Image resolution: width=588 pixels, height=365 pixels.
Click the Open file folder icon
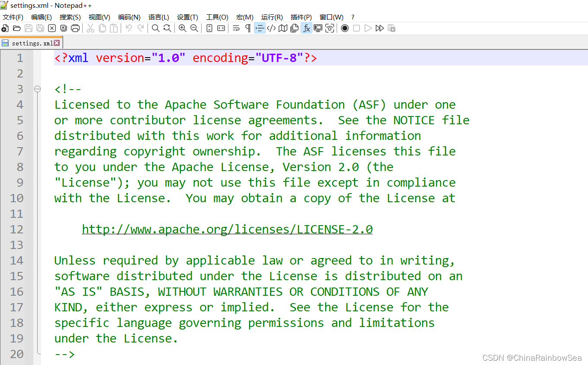pyautogui.click(x=17, y=28)
